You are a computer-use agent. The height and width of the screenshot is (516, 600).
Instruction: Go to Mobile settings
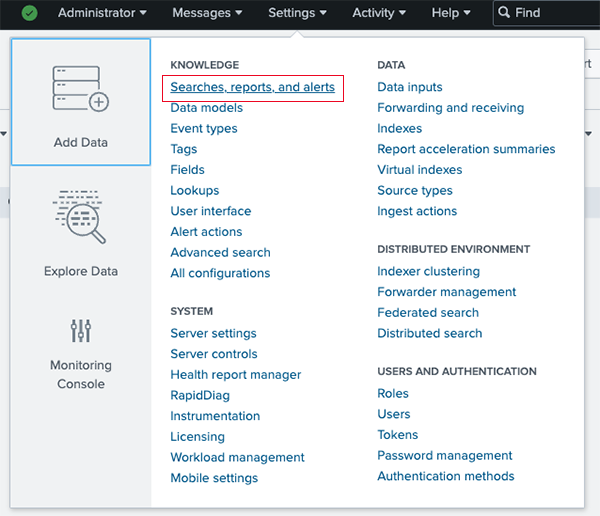(x=214, y=478)
